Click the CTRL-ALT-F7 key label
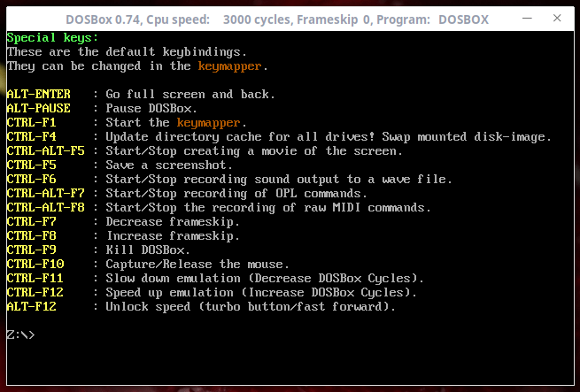The height and width of the screenshot is (392, 580). (x=45, y=194)
